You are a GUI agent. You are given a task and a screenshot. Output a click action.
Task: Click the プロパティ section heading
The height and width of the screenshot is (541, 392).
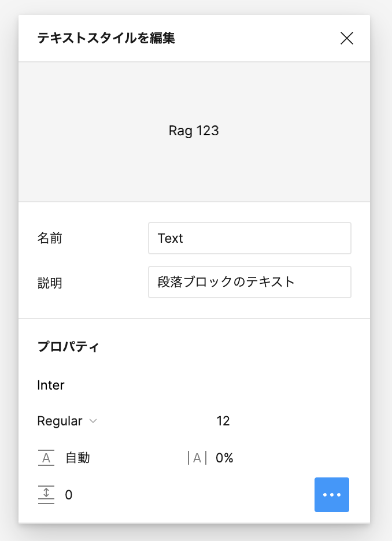tap(68, 347)
